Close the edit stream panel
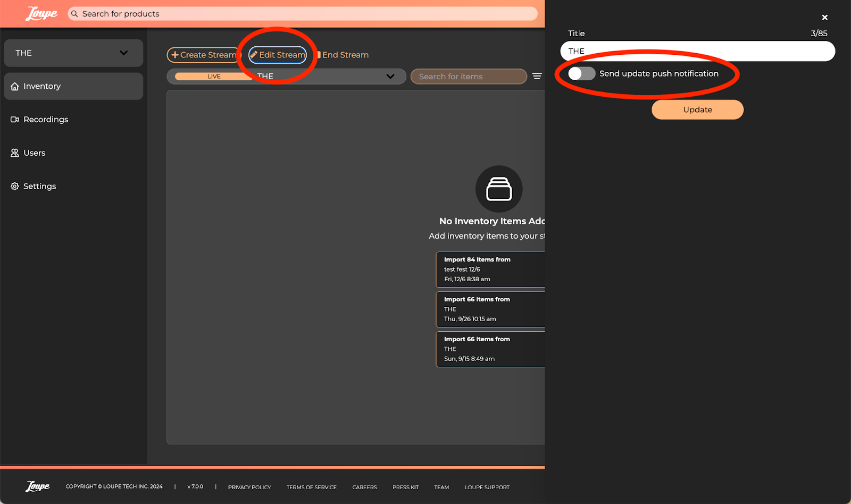851x504 pixels. (824, 18)
